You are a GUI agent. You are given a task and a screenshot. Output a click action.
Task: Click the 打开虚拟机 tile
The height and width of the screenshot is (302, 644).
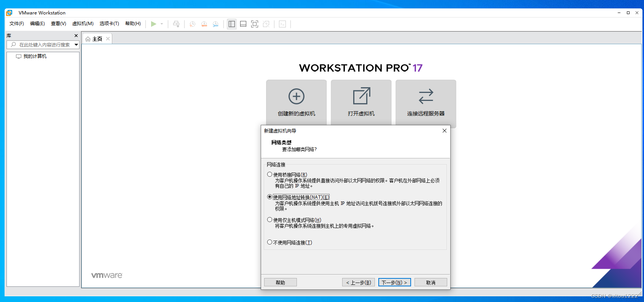tap(361, 103)
